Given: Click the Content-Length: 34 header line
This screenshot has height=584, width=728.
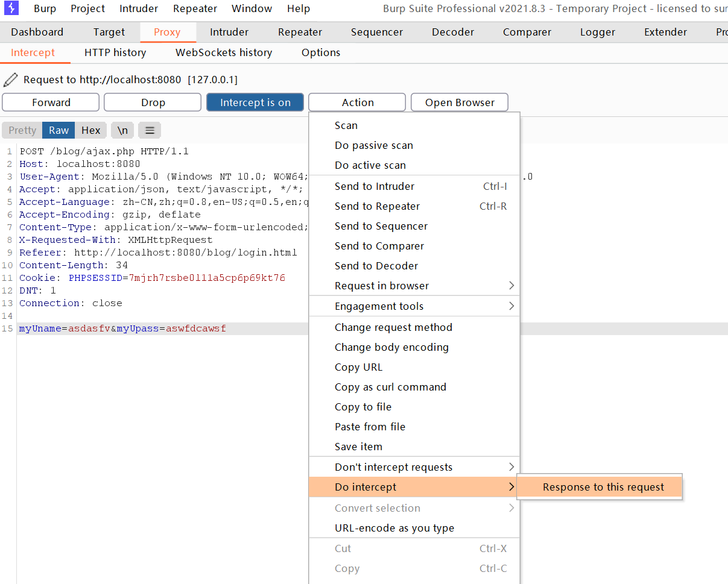Looking at the screenshot, I should click(74, 265).
